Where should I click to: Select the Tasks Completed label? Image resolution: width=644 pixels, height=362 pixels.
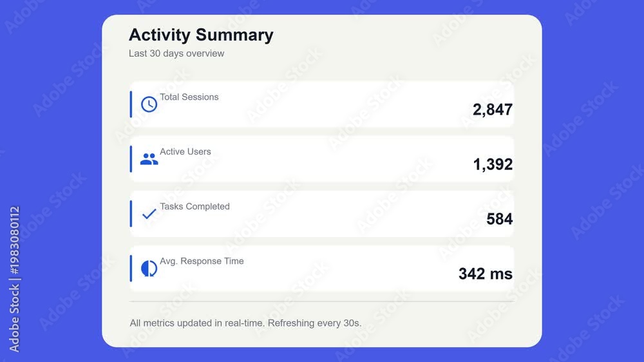(194, 206)
